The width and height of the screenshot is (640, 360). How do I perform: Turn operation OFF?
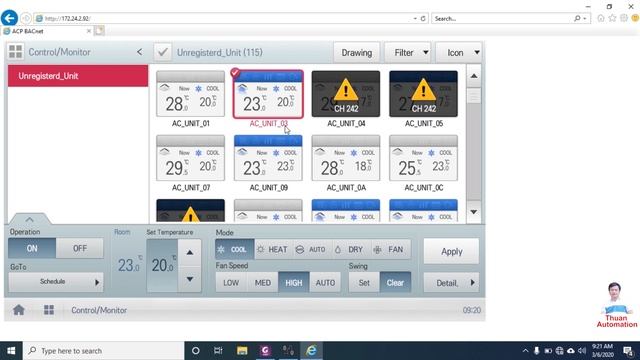point(80,248)
